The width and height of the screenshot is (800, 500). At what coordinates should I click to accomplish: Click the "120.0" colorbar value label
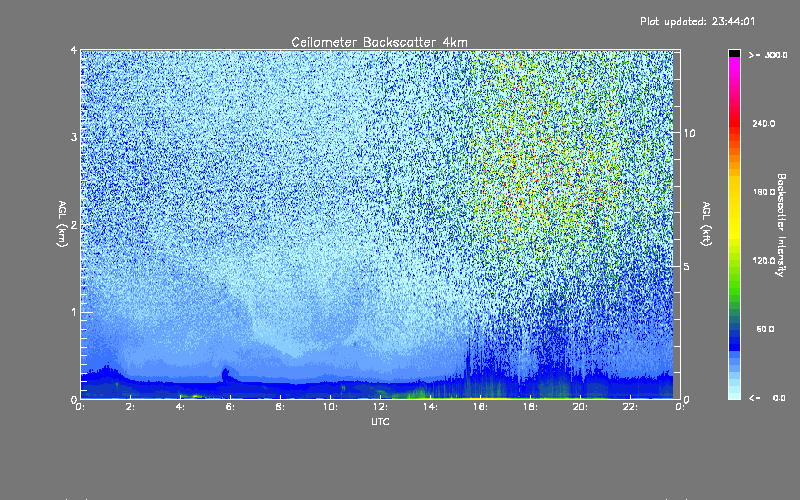(764, 260)
